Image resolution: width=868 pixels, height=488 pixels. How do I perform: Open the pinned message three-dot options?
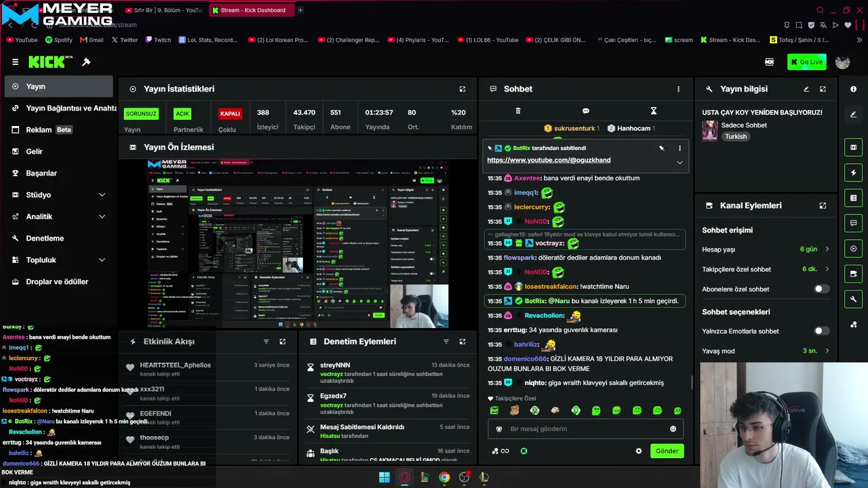coord(679,148)
